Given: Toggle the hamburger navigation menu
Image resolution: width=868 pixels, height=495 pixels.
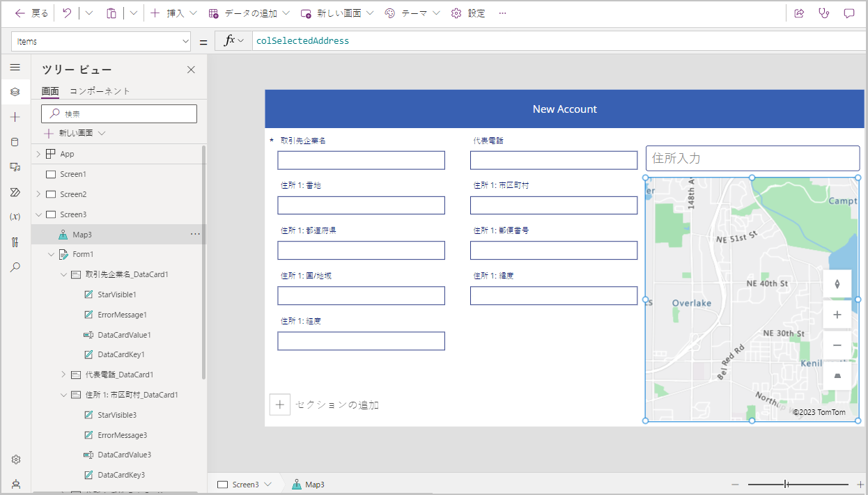Looking at the screenshot, I should (15, 67).
